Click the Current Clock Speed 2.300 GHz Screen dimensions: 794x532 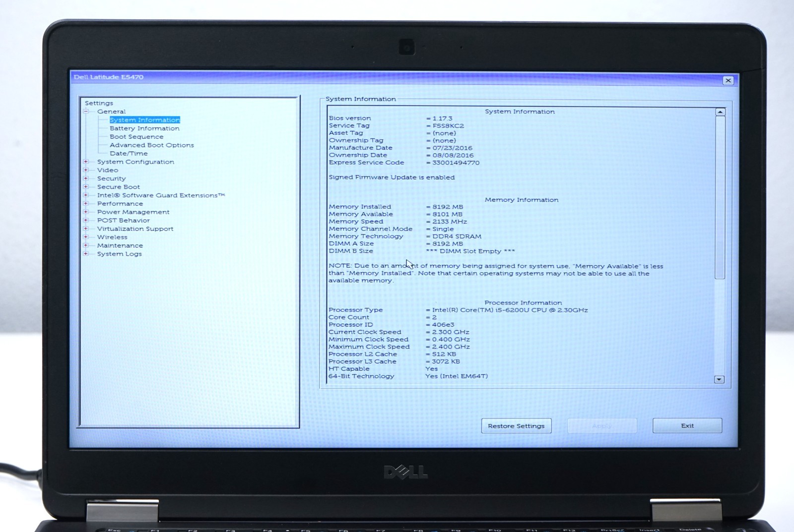[x=451, y=332]
